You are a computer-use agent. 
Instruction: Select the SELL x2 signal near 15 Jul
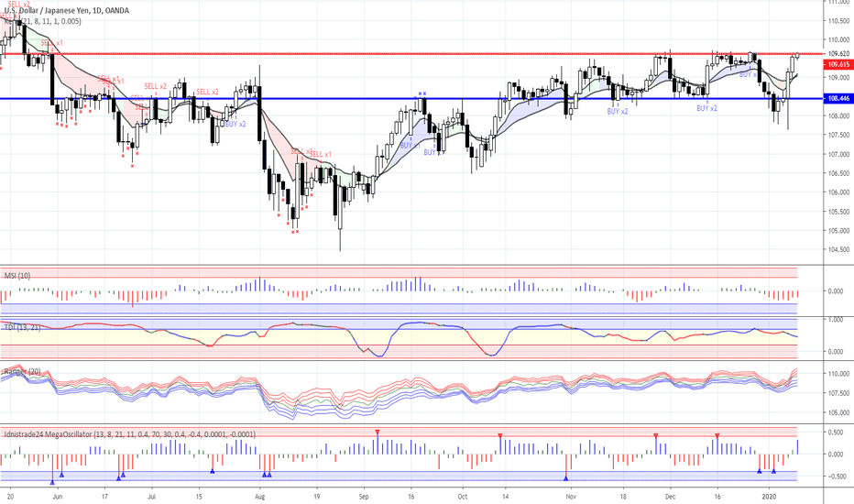207,92
